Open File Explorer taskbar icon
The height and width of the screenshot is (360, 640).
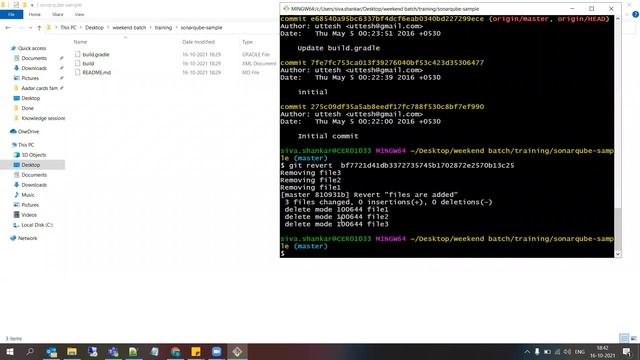coord(72,351)
